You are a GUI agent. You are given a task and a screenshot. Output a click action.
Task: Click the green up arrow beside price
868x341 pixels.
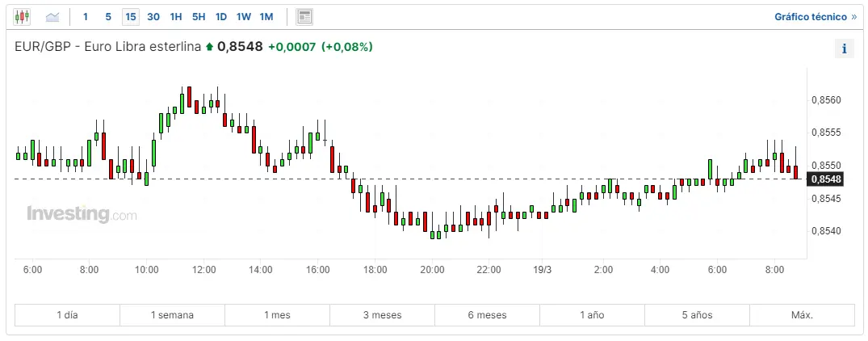209,48
